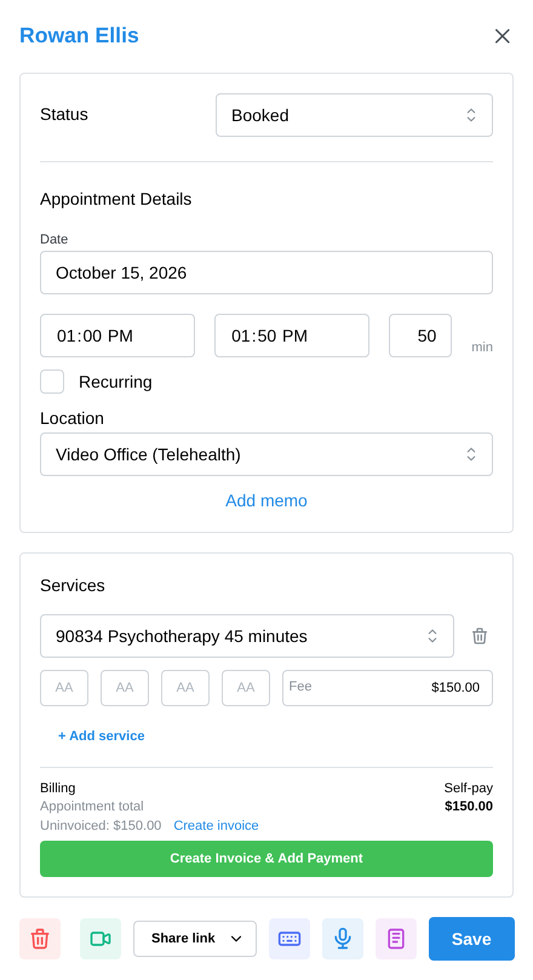Click + Add service
Image resolution: width=533 pixels, height=980 pixels.
pos(101,736)
